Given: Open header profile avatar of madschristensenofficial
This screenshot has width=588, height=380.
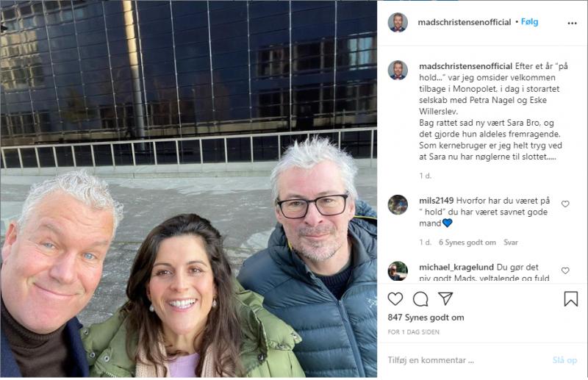Looking at the screenshot, I should click(x=398, y=23).
